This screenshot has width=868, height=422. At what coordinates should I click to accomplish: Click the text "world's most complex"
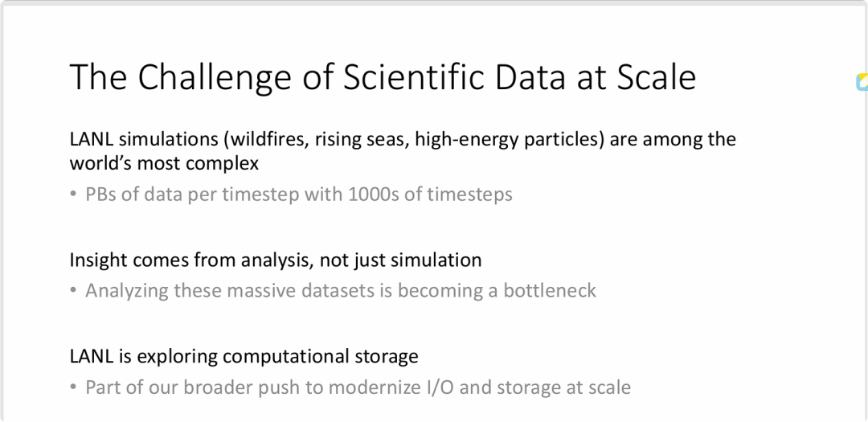(x=164, y=163)
